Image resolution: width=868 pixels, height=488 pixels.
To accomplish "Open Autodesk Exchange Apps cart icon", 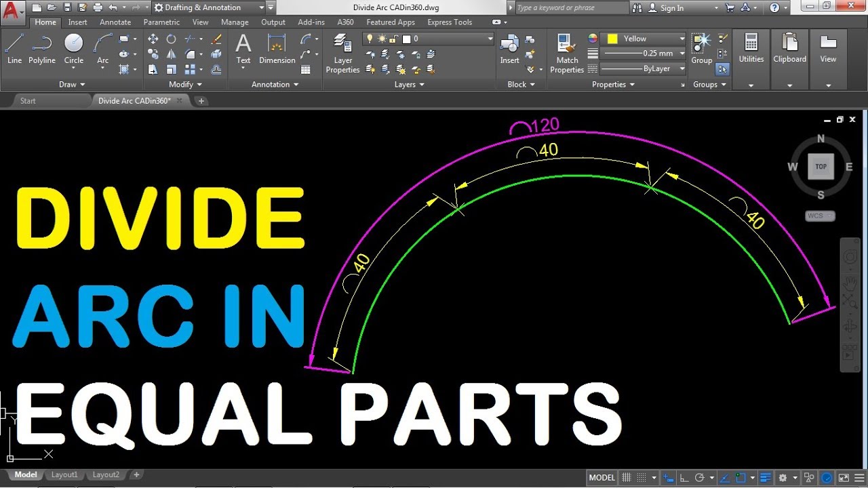I will [x=730, y=7].
